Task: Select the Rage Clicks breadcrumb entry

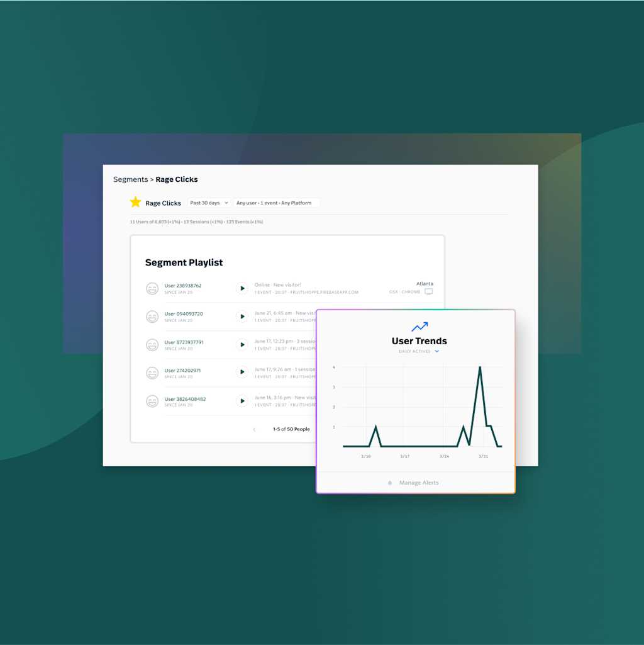Action: pos(177,179)
